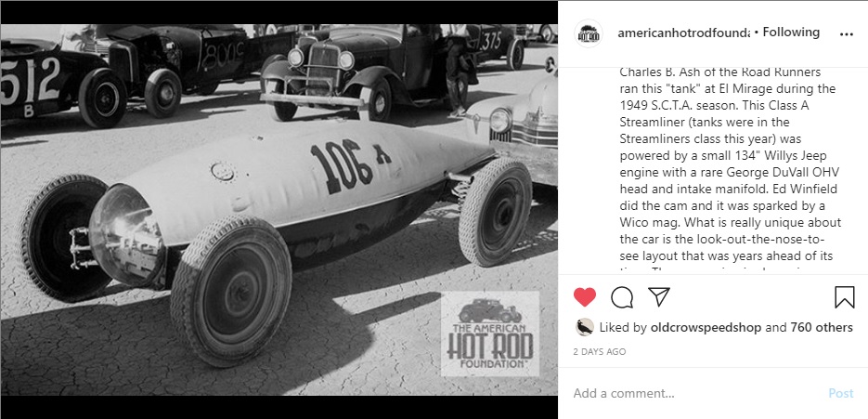This screenshot has width=868, height=419.
Task: View the 760 others likes list
Action: 822,328
